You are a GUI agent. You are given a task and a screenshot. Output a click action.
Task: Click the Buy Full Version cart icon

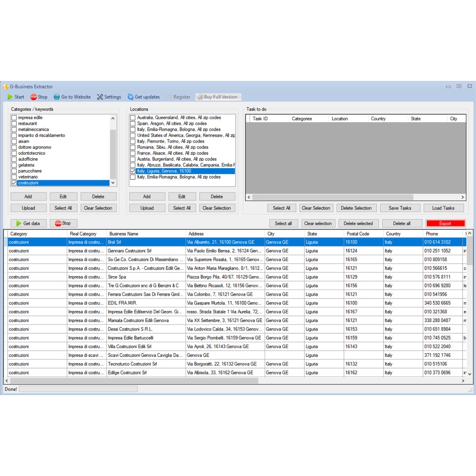click(200, 97)
